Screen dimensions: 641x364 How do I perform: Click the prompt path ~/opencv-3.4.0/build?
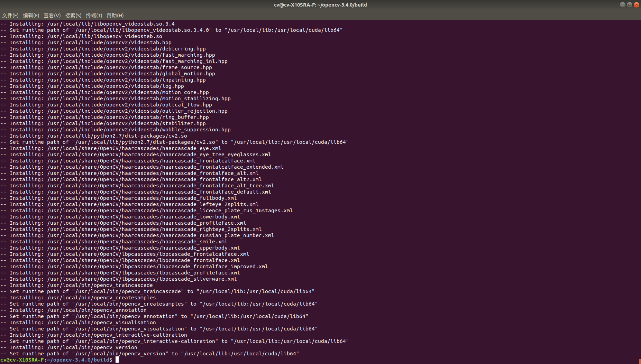click(x=78, y=360)
